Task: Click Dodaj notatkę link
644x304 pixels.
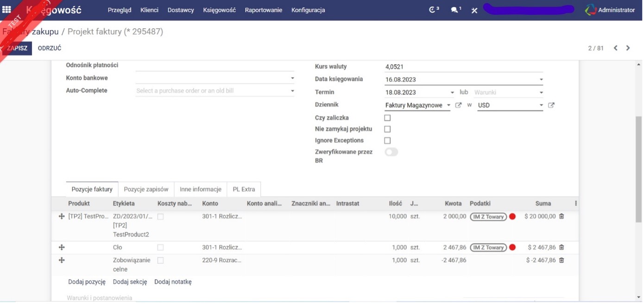Action: [x=173, y=282]
